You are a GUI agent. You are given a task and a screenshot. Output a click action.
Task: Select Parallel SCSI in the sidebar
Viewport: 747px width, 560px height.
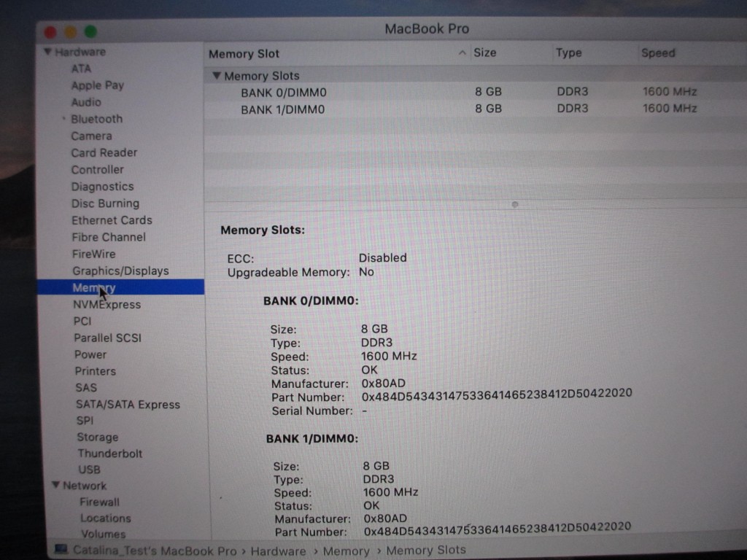tap(108, 338)
